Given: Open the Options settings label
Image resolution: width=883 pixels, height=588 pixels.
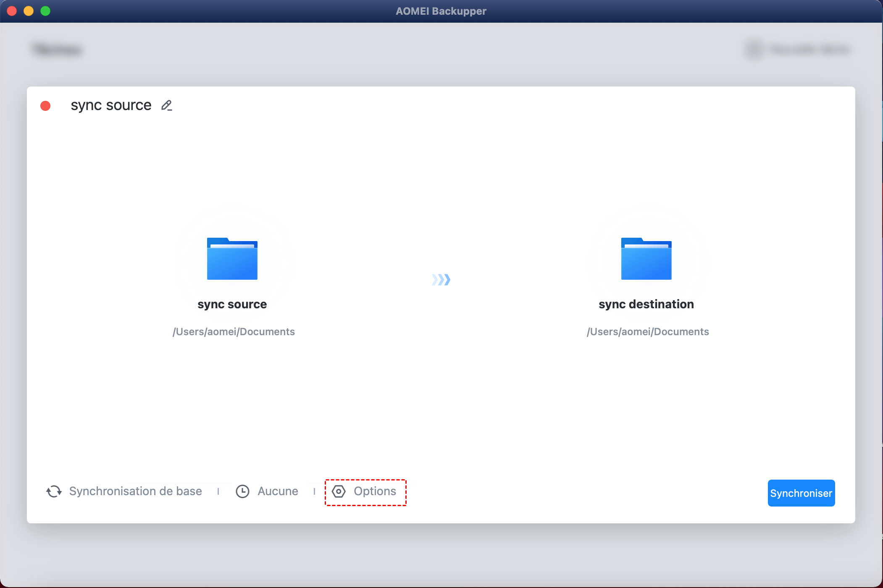Looking at the screenshot, I should pyautogui.click(x=375, y=491).
